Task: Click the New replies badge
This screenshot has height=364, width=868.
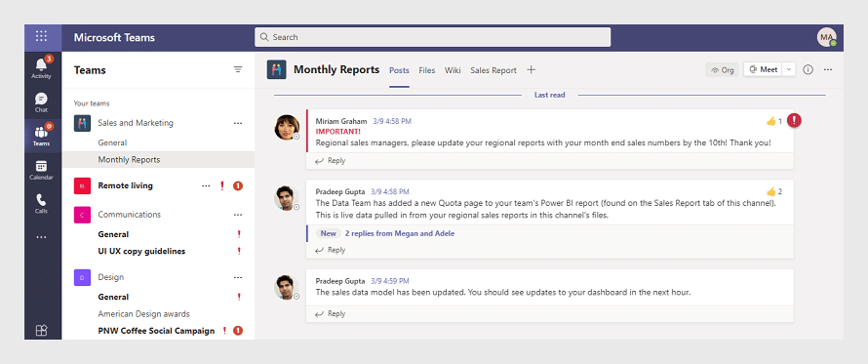Action: [x=329, y=233]
